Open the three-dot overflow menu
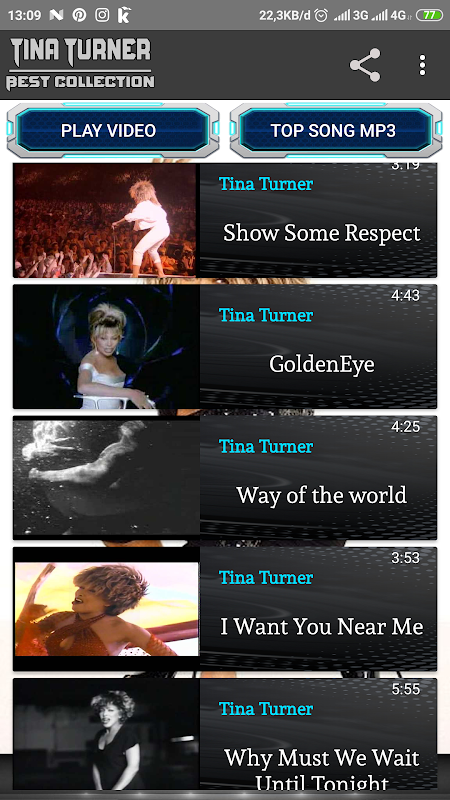This screenshot has width=450, height=800. click(x=422, y=65)
